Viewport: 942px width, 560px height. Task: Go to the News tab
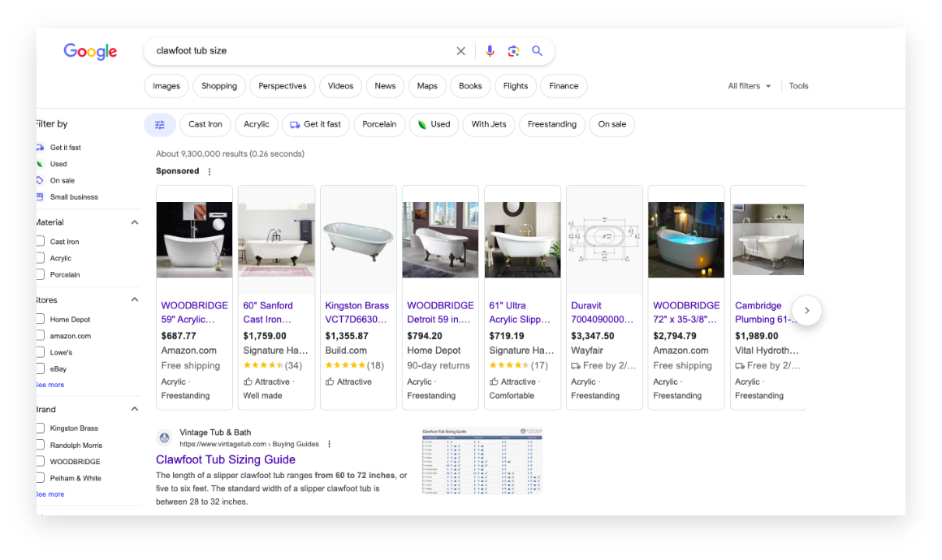(385, 86)
